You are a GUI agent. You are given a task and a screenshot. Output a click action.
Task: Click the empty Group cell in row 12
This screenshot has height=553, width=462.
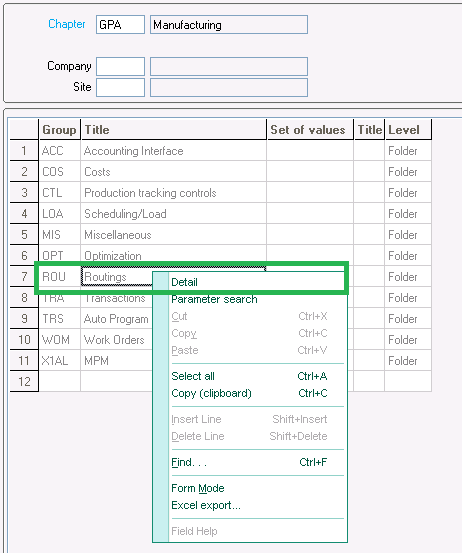click(x=60, y=381)
